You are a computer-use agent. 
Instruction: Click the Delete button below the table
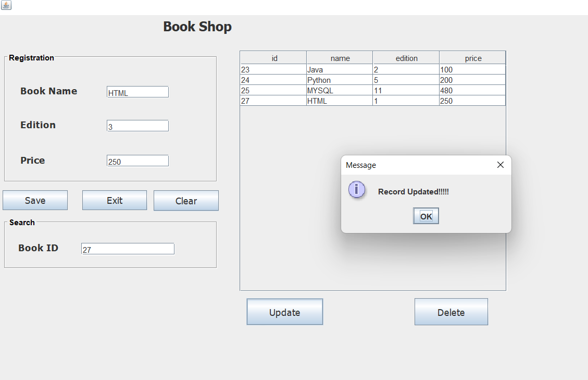(x=451, y=312)
